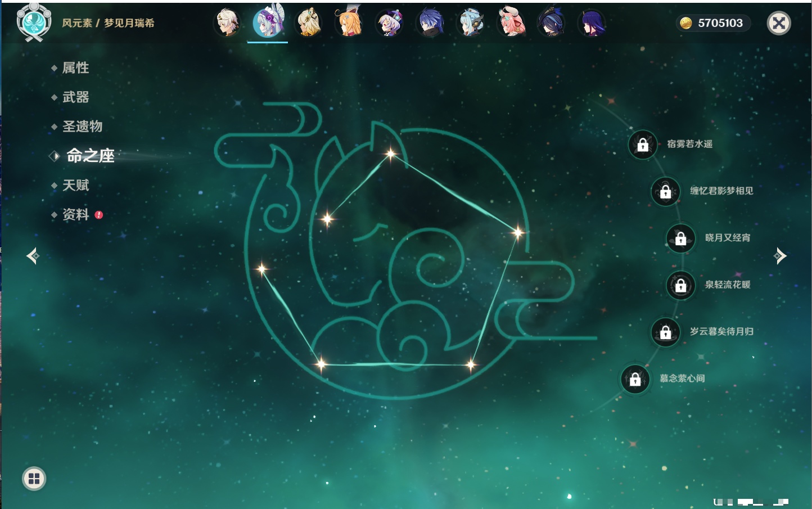812x509 pixels.
Task: Select the eighth avatar with pink hair and horns
Action: tap(511, 23)
